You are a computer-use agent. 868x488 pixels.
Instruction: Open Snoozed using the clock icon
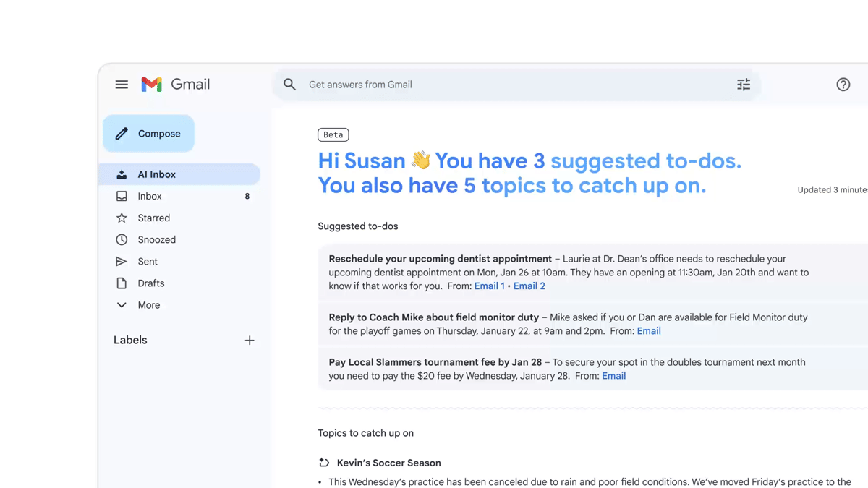click(122, 239)
